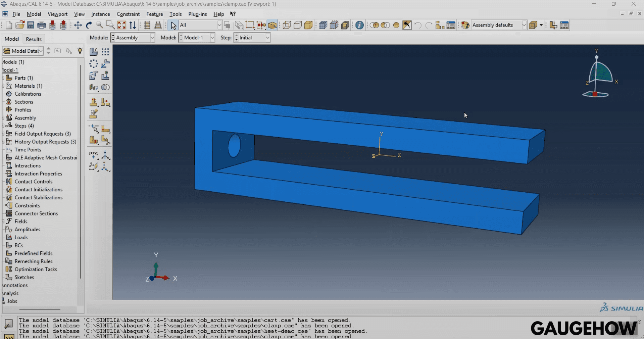
Task: Toggle shaded render style
Action: (308, 25)
